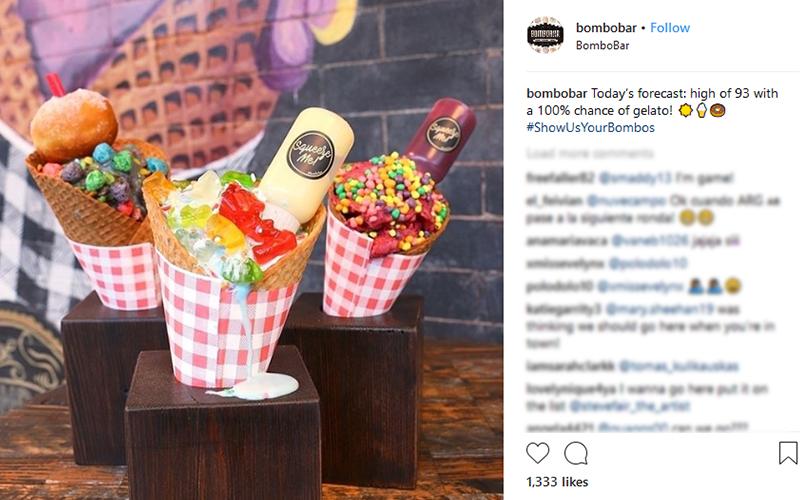Like the post with the heart icon
Viewport: 800px width, 500px height.
click(x=537, y=453)
